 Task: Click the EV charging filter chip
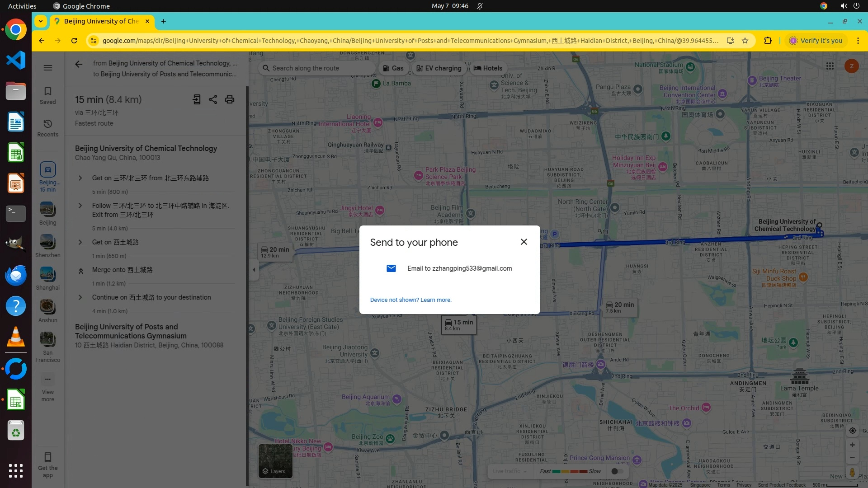click(439, 68)
